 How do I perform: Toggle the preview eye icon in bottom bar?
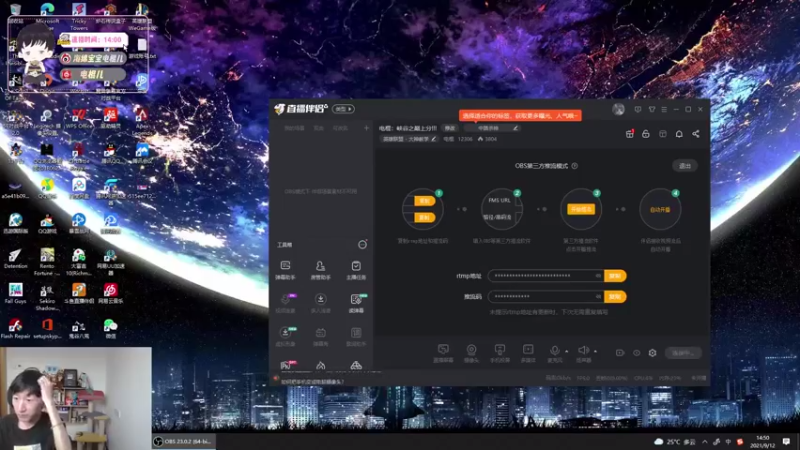pyautogui.click(x=636, y=353)
